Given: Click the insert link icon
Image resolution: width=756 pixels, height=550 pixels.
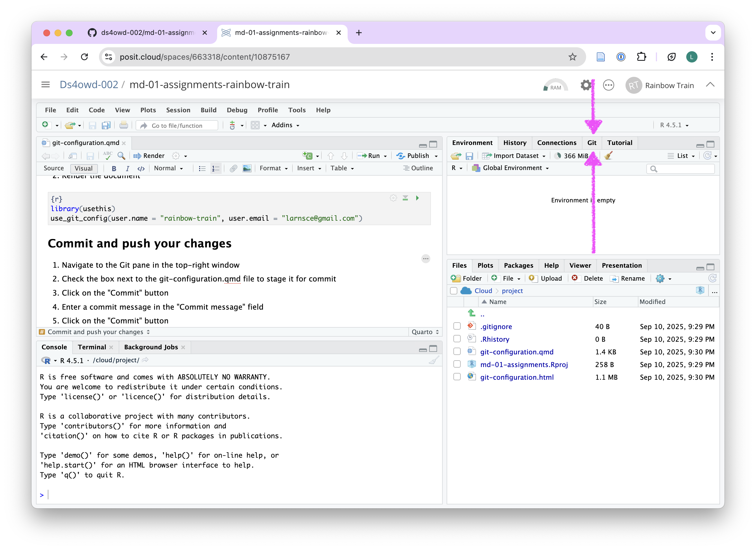Looking at the screenshot, I should pyautogui.click(x=233, y=168).
